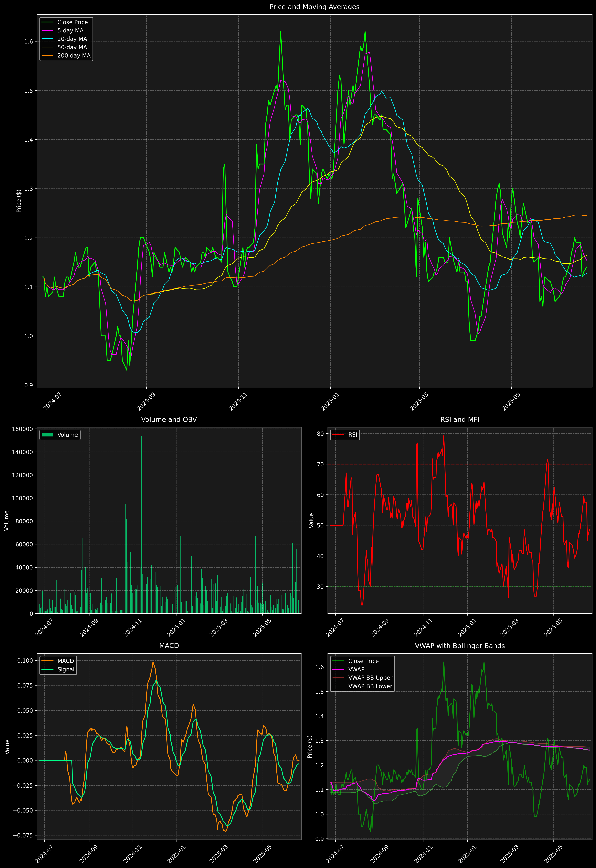Click the 'RSI and MFI' chart title
Viewport: 596px width, 868px height.
click(460, 419)
